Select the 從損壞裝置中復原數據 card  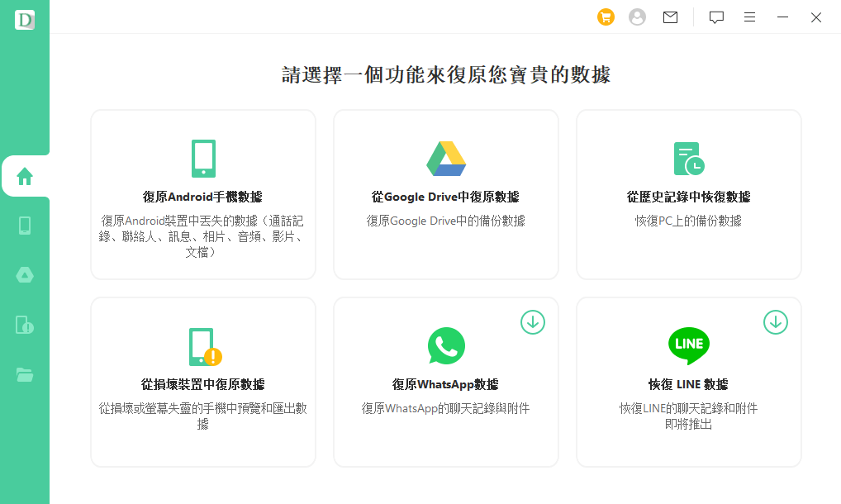point(203,383)
